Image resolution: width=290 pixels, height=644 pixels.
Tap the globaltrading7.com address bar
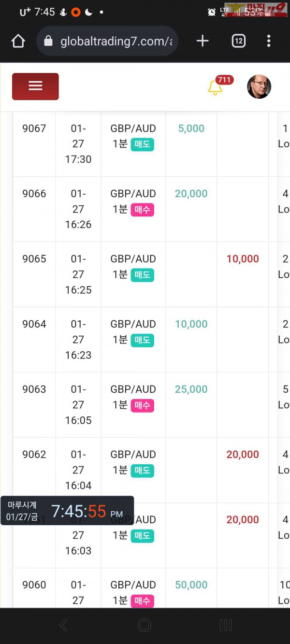(115, 42)
